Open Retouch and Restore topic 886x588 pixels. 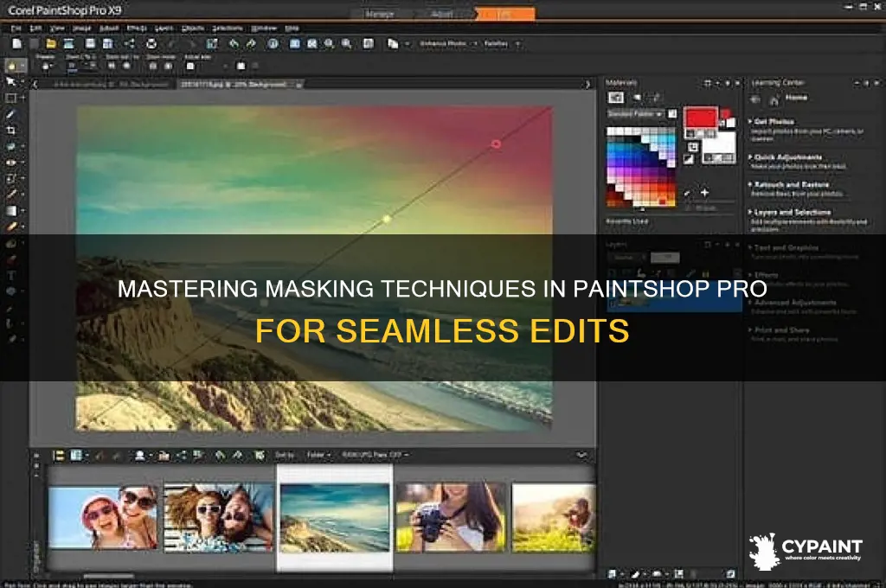pyautogui.click(x=789, y=185)
